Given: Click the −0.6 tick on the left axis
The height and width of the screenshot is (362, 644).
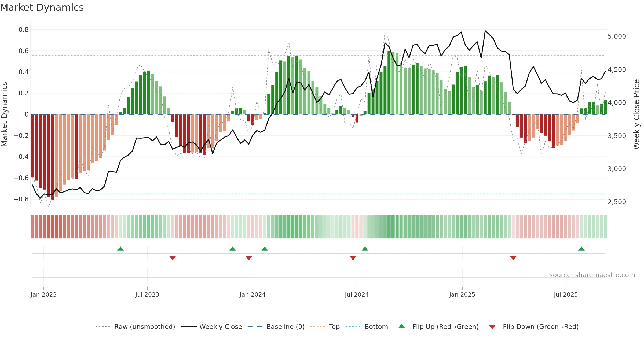Looking at the screenshot, I should coord(21,178).
